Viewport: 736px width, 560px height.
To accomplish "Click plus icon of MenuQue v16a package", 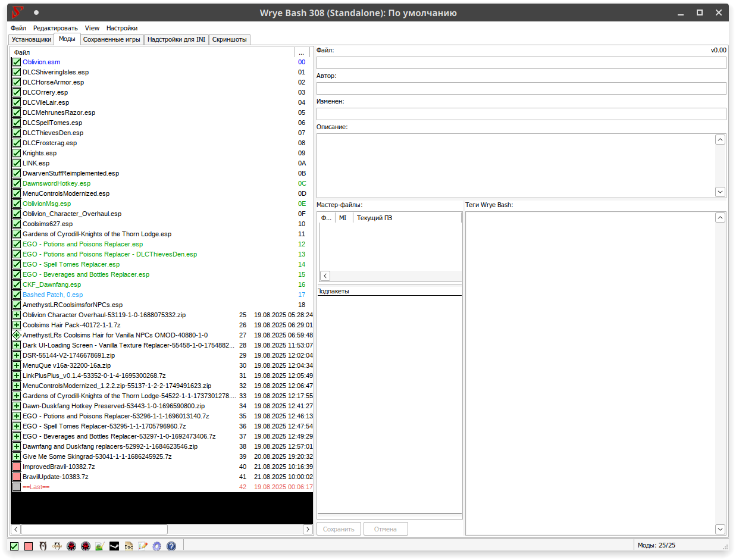I will pos(17,365).
